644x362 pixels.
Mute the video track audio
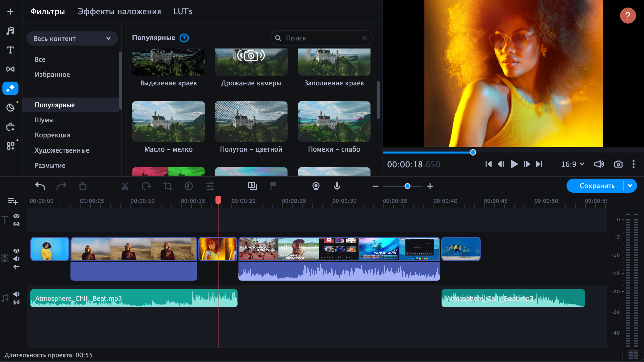pos(16,258)
